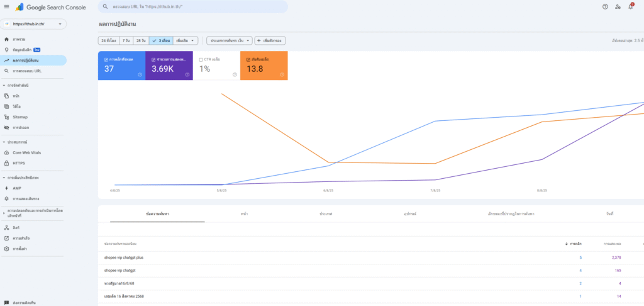This screenshot has height=306, width=644.
Task: Click the Achievements external-link icon
Action: pos(6,238)
